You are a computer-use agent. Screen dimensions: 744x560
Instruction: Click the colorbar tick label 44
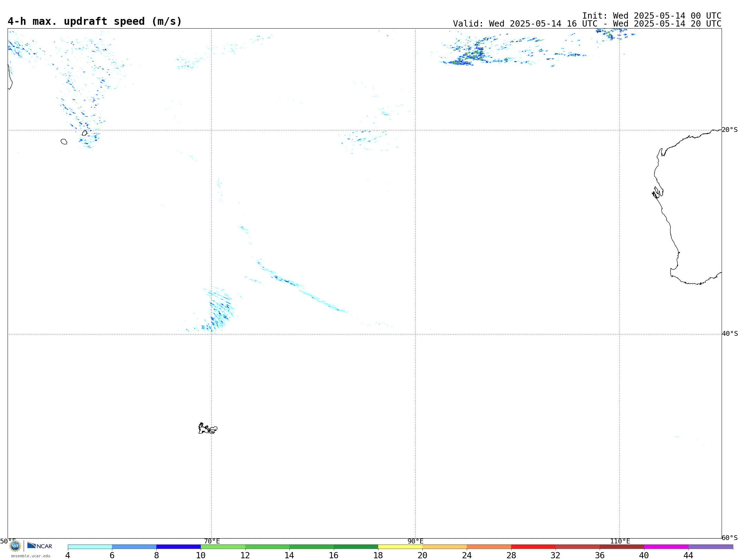(x=689, y=556)
